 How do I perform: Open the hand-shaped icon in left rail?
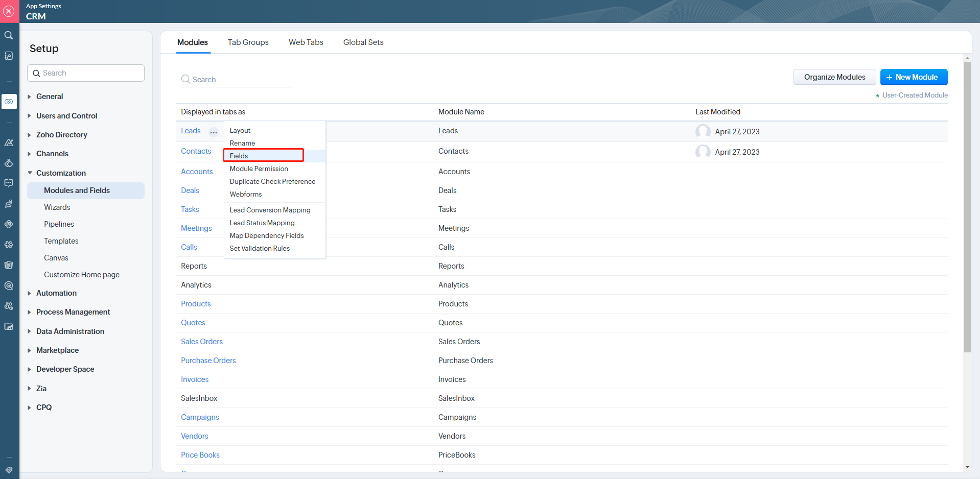(x=9, y=204)
